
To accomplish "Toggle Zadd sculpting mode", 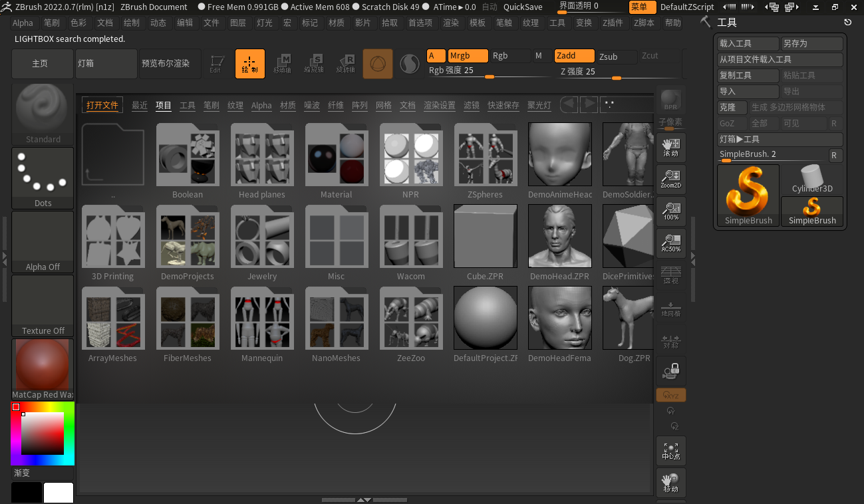I will pos(573,56).
